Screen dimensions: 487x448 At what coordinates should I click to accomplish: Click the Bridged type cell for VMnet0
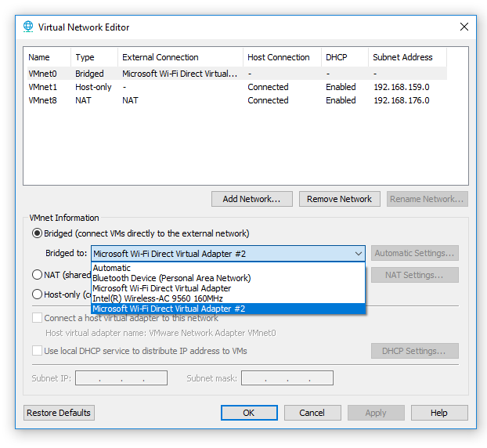click(x=89, y=74)
